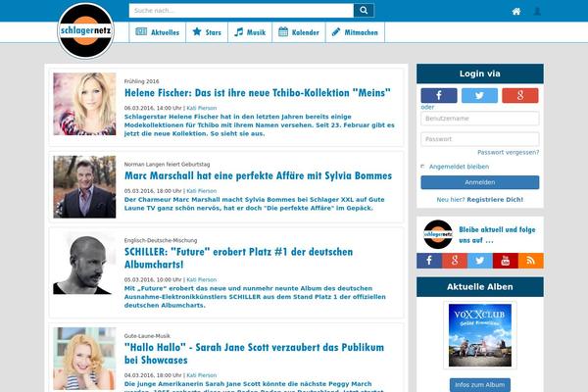Click the Suche nach search field

[x=241, y=11]
